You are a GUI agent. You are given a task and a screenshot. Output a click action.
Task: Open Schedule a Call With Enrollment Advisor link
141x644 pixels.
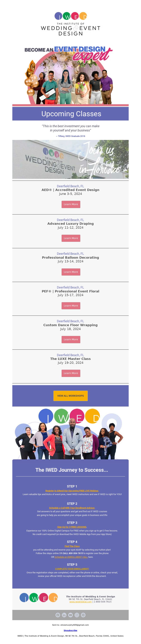(72, 508)
